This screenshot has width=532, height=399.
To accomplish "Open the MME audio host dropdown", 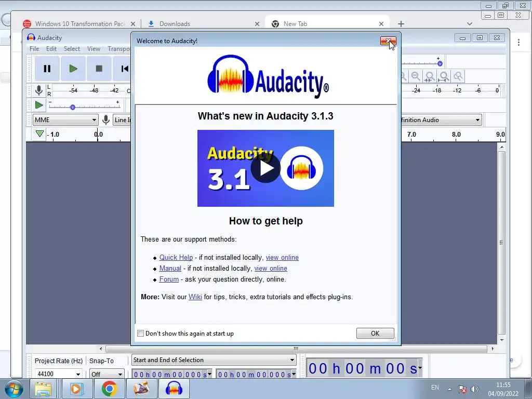I will point(65,120).
